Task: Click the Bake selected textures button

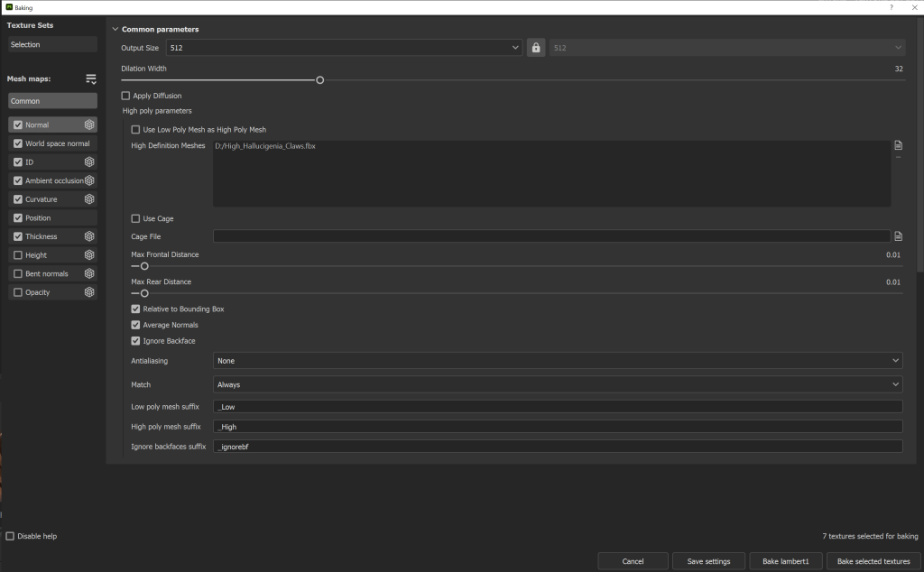Action: coord(873,561)
